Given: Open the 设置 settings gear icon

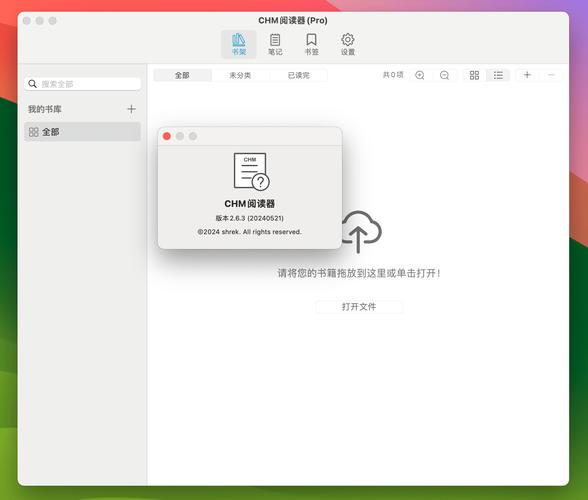Looking at the screenshot, I should (348, 44).
